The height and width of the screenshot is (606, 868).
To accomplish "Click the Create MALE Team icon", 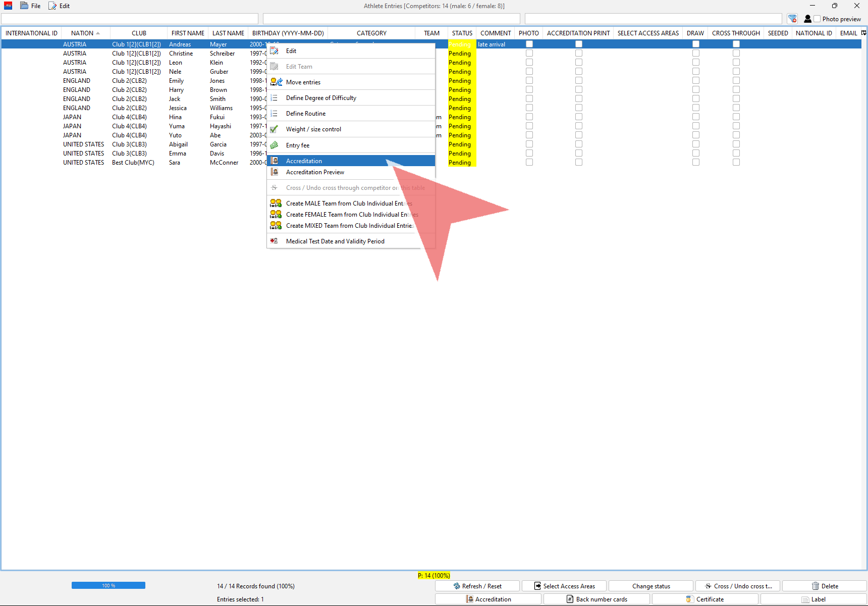I will tap(276, 204).
